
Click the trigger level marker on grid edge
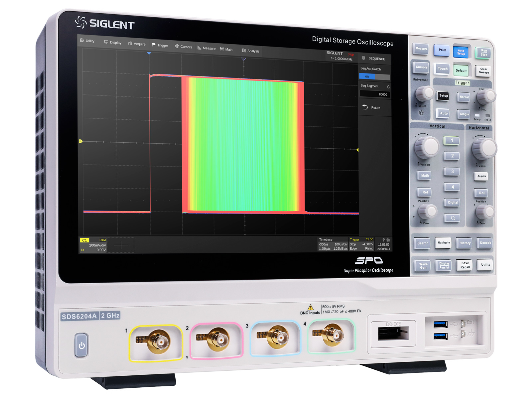(357, 150)
